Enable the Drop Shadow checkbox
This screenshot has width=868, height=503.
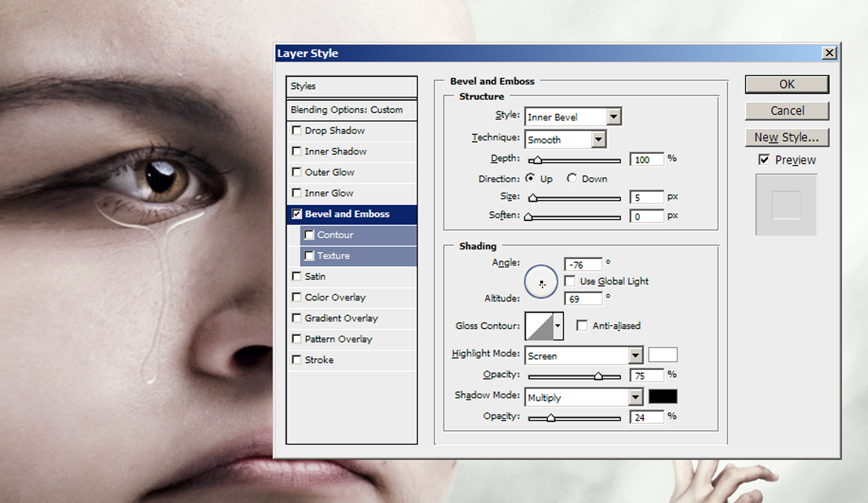coord(297,130)
